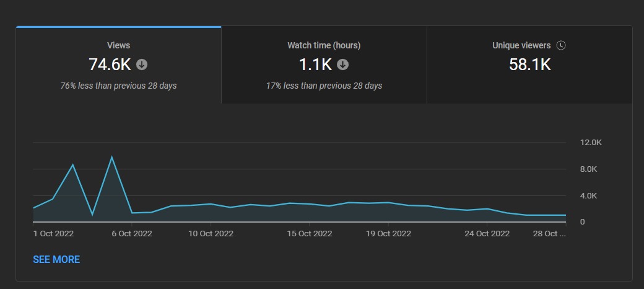This screenshot has height=289, width=644.
Task: Pick the 15 Oct 2022 axis date
Action: click(309, 234)
